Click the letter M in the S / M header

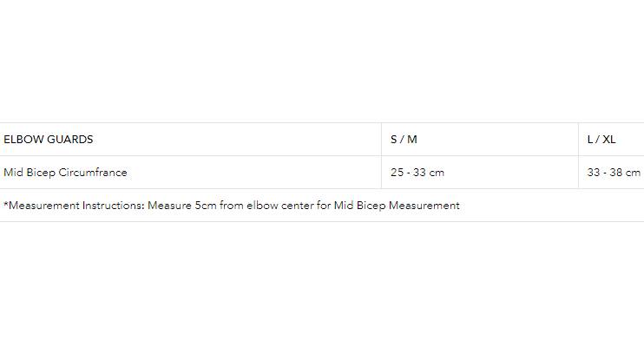(412, 140)
